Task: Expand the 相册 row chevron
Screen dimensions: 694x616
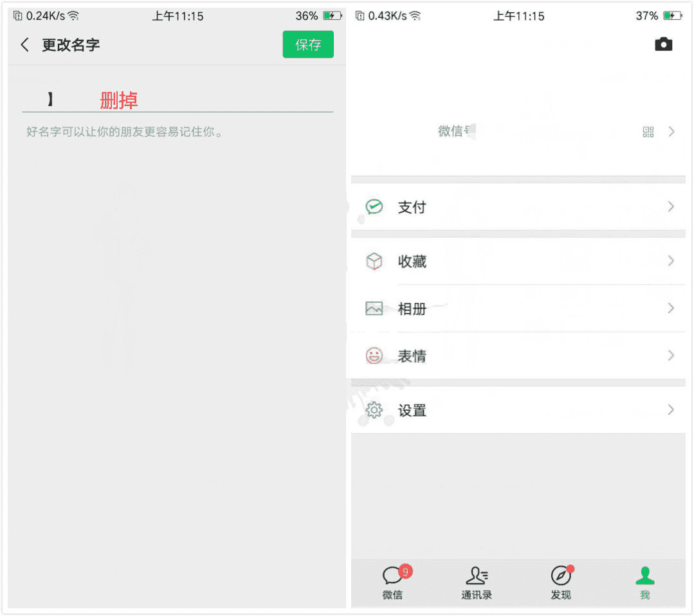Action: tap(671, 308)
